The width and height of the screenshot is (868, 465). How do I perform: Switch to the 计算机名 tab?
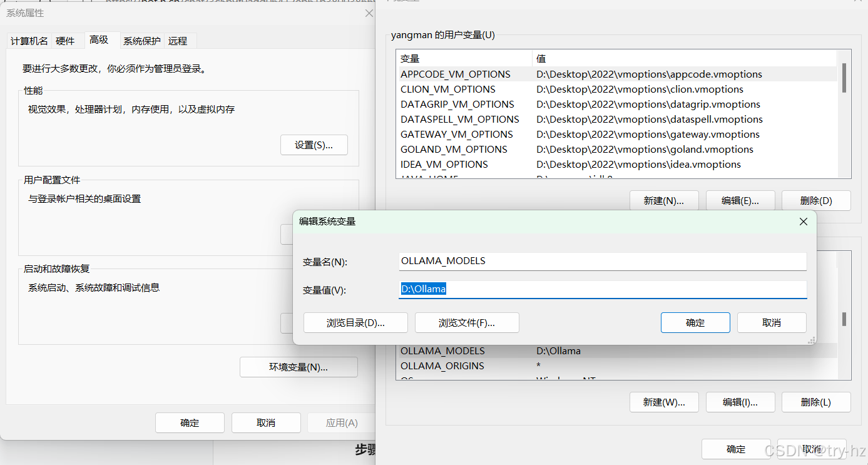pos(29,41)
